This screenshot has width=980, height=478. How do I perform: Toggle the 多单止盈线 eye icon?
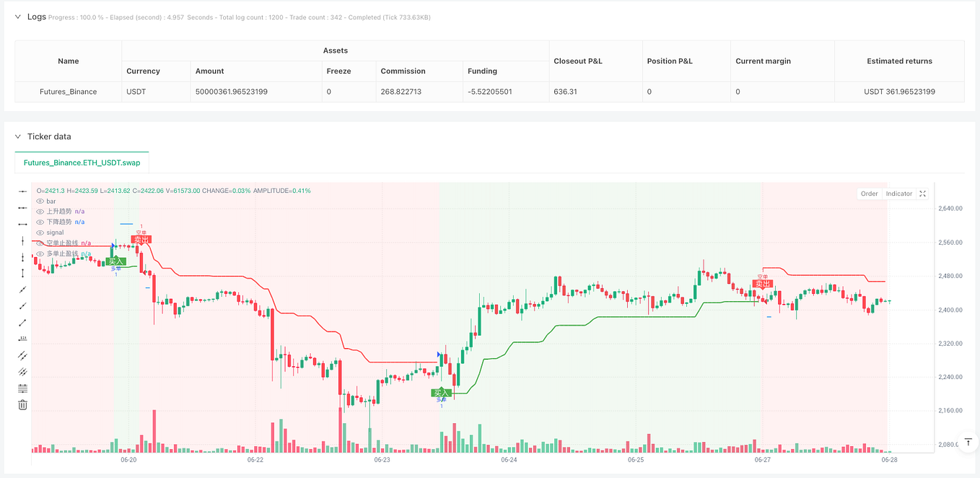[x=40, y=253]
